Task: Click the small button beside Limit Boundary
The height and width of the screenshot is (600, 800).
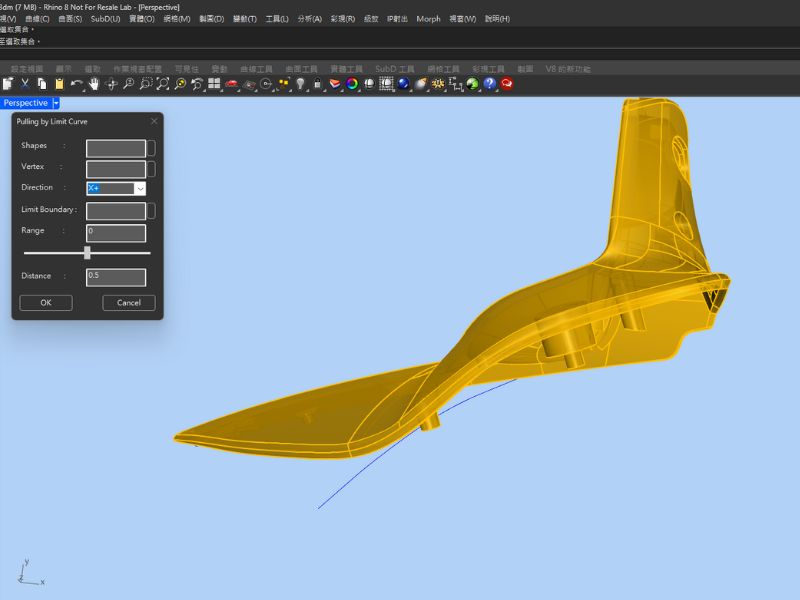Action: (x=151, y=210)
